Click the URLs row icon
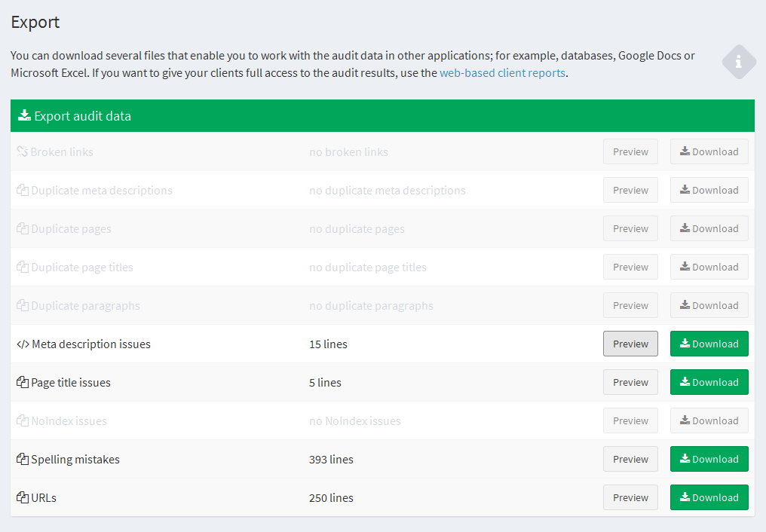The image size is (766, 532). 21,497
